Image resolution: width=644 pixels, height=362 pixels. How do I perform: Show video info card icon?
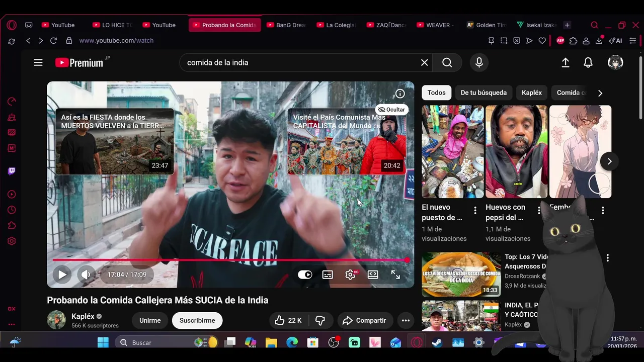[400, 94]
